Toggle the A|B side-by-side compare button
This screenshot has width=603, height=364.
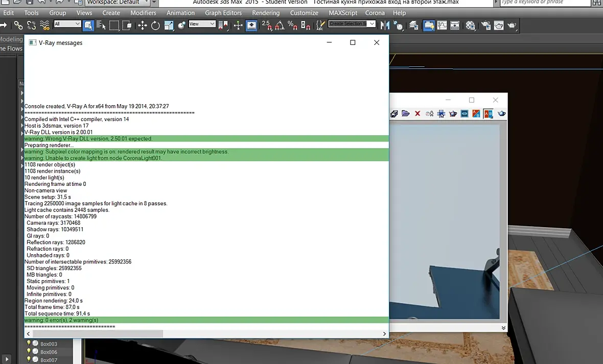coord(489,113)
